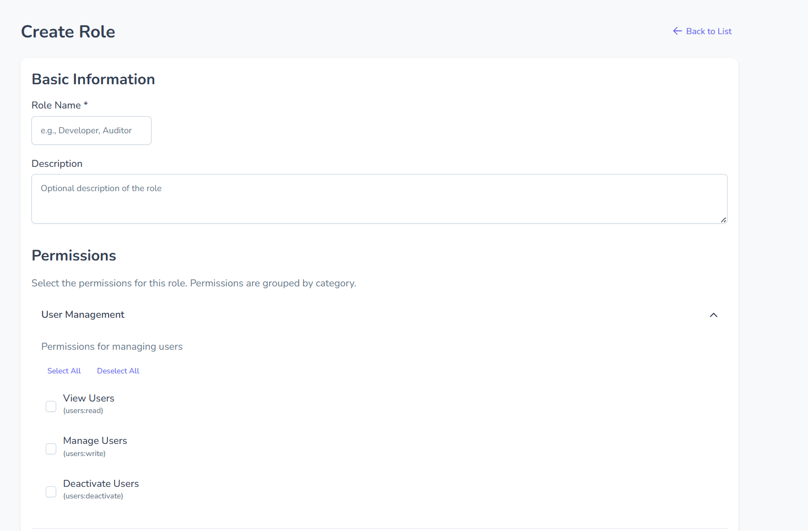Check the Deactivate Users checkbox
The image size is (808, 532).
(x=51, y=492)
